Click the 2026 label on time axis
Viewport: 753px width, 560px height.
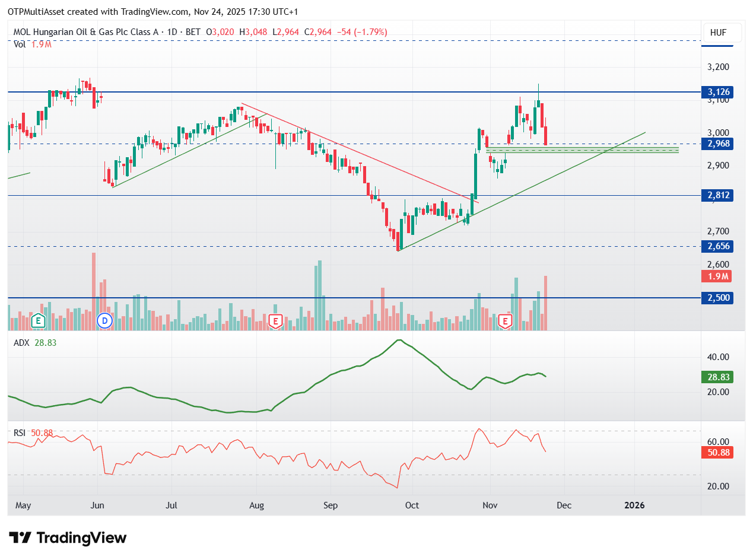(x=634, y=505)
